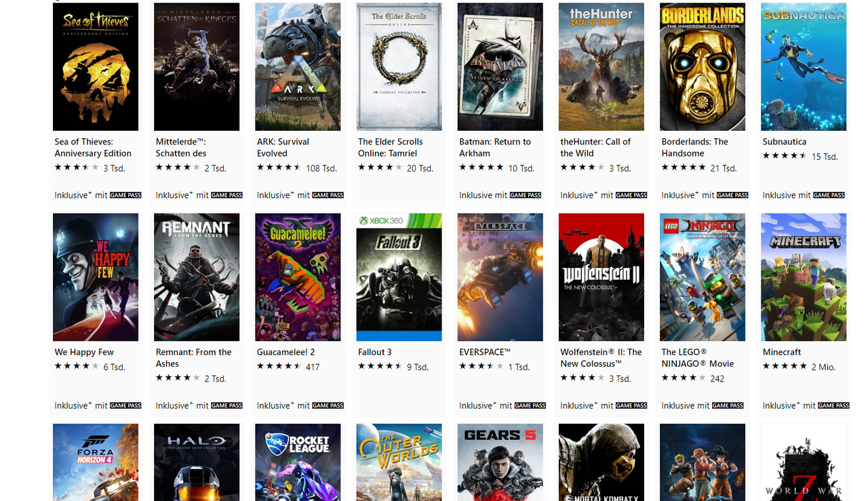Screen dimensions: 868x501
Task: Click the 'Borderlands: The Handsome' title text
Action: click(695, 148)
